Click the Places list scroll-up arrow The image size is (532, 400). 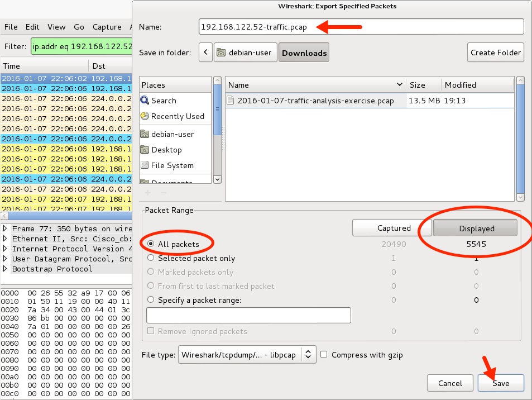(x=218, y=80)
